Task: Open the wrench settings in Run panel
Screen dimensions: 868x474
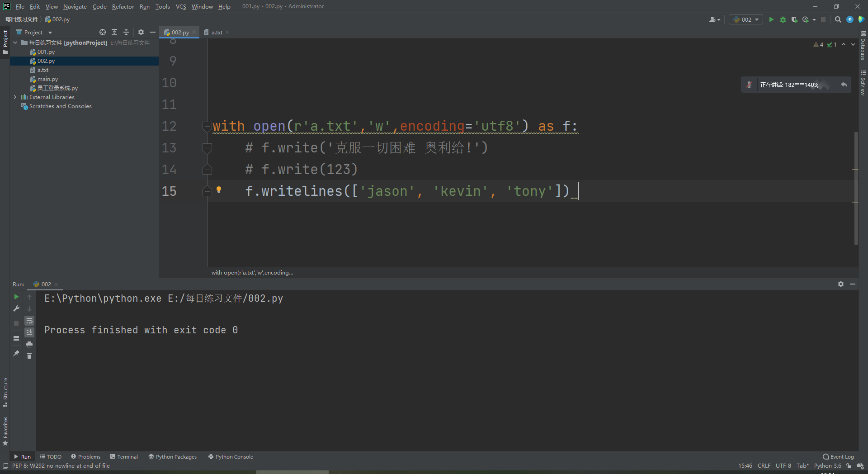Action: (16, 308)
